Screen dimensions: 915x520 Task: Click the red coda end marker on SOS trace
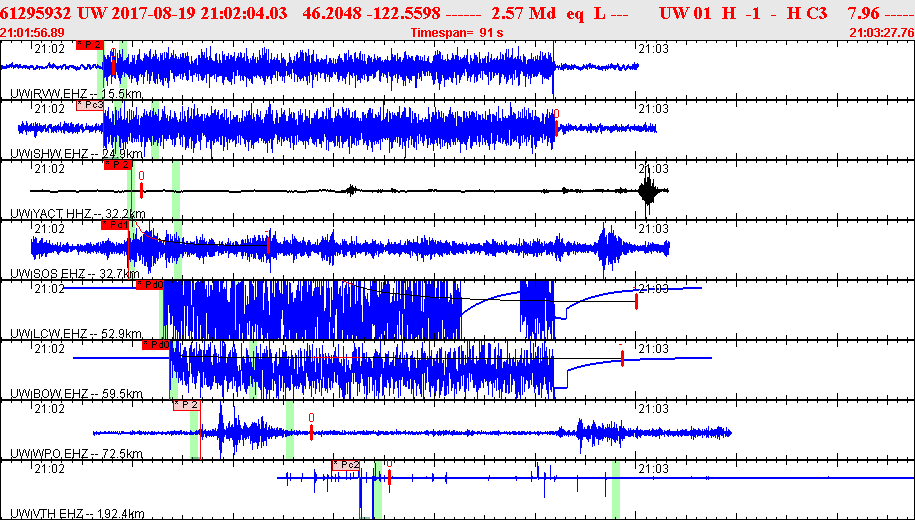tap(268, 246)
